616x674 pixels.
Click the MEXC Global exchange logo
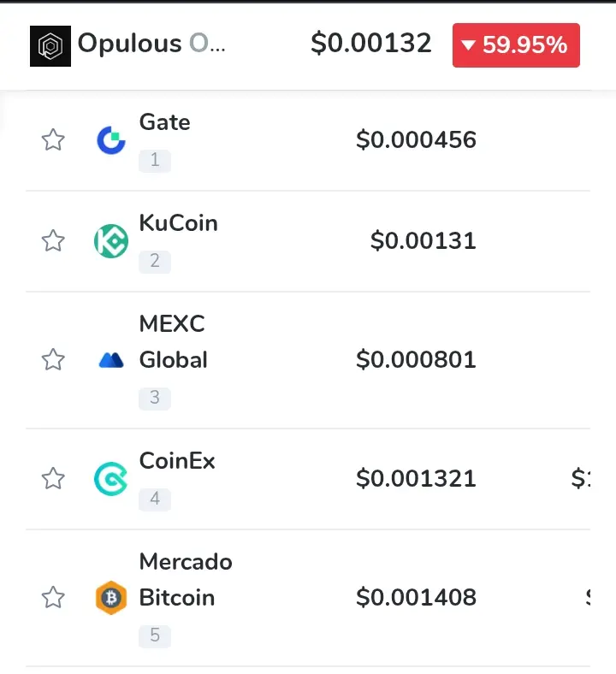coord(111,360)
